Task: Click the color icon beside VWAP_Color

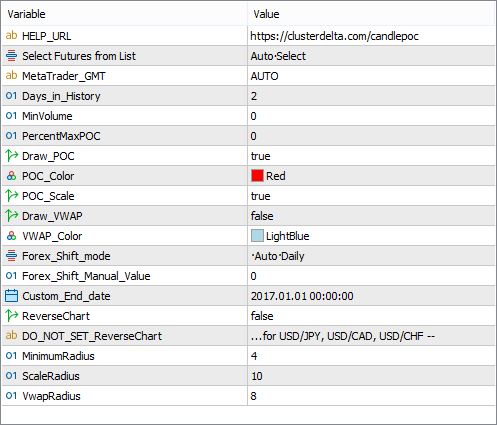Action: pyautogui.click(x=11, y=236)
